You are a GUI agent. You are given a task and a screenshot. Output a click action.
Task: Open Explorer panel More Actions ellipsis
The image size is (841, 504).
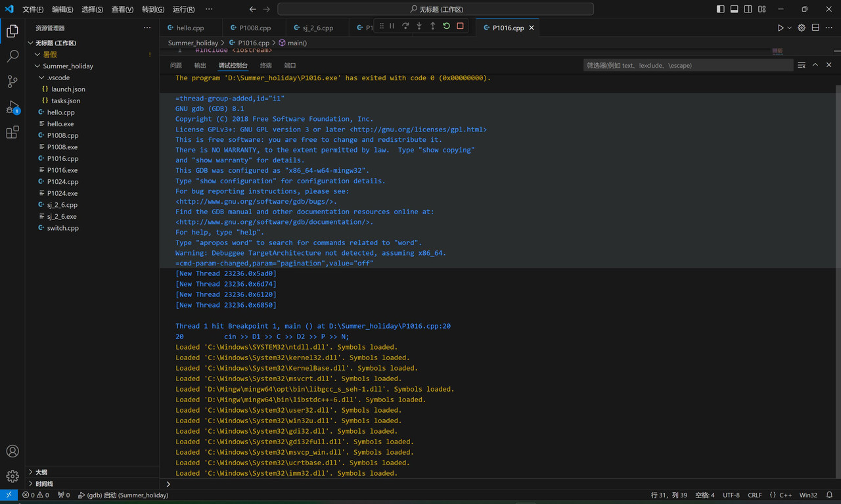147,28
